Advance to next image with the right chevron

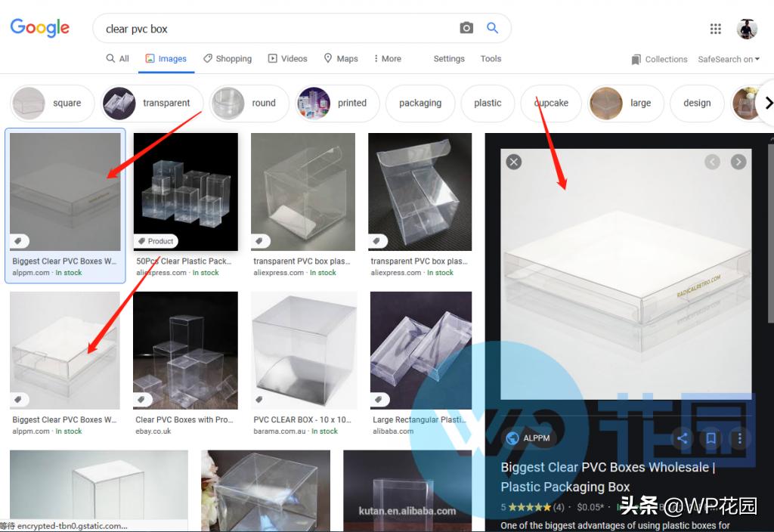738,162
